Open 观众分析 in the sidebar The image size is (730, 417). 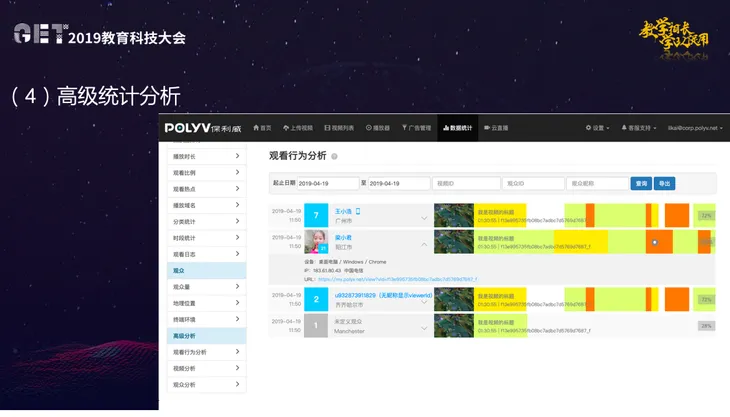tap(206, 384)
